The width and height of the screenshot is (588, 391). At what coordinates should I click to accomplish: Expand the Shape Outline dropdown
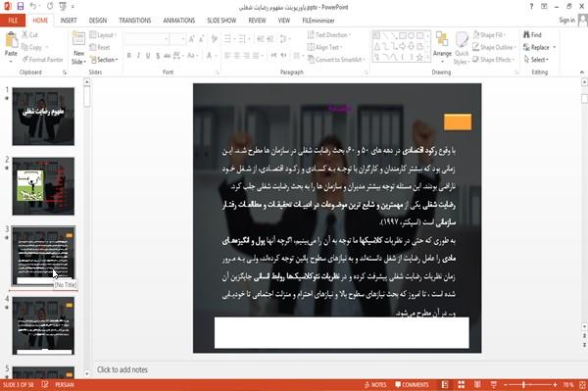pyautogui.click(x=494, y=47)
